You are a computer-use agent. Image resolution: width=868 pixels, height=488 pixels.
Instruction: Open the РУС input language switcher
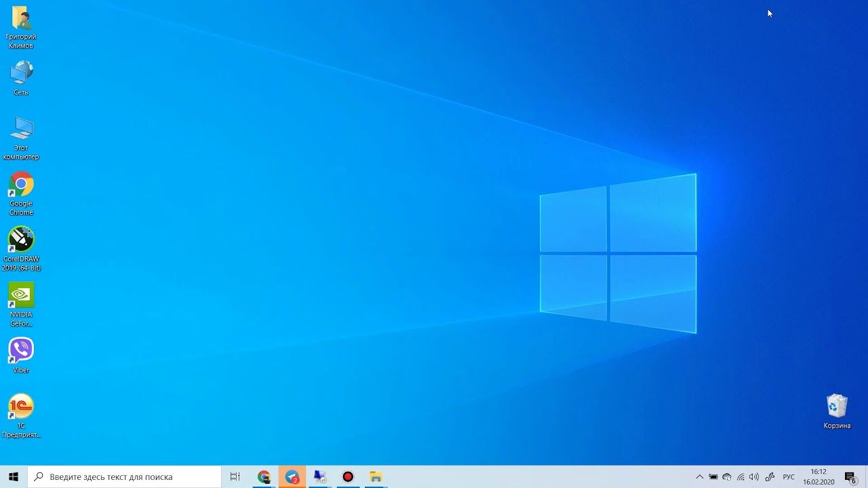(789, 477)
